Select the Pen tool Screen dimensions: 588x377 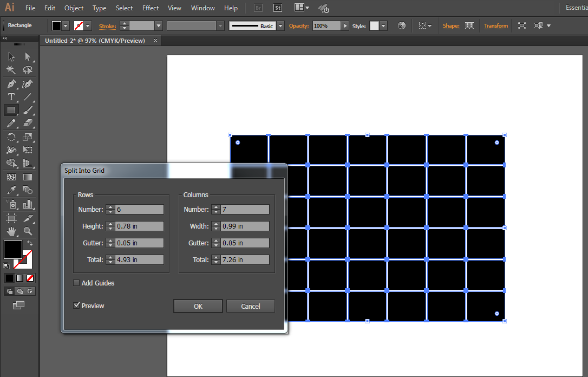pyautogui.click(x=11, y=84)
